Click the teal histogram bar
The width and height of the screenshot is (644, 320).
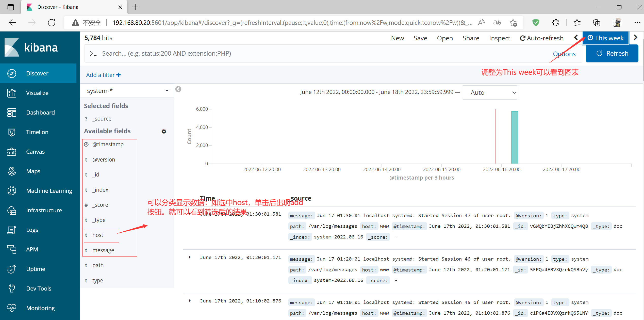515,137
